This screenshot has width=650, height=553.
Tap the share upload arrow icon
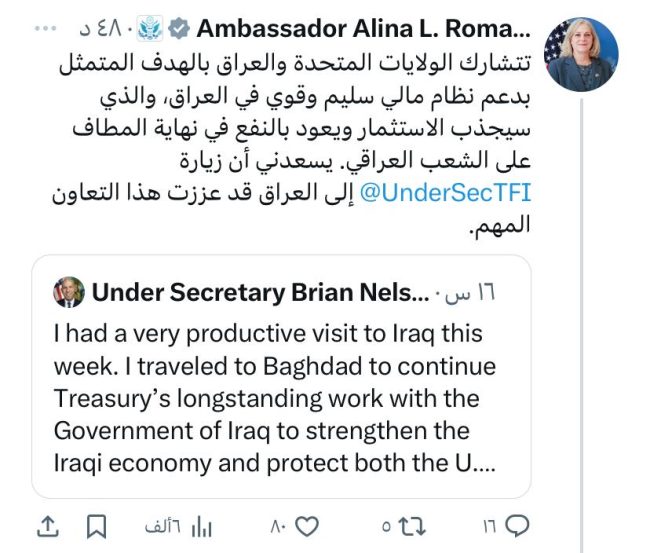pyautogui.click(x=47, y=526)
